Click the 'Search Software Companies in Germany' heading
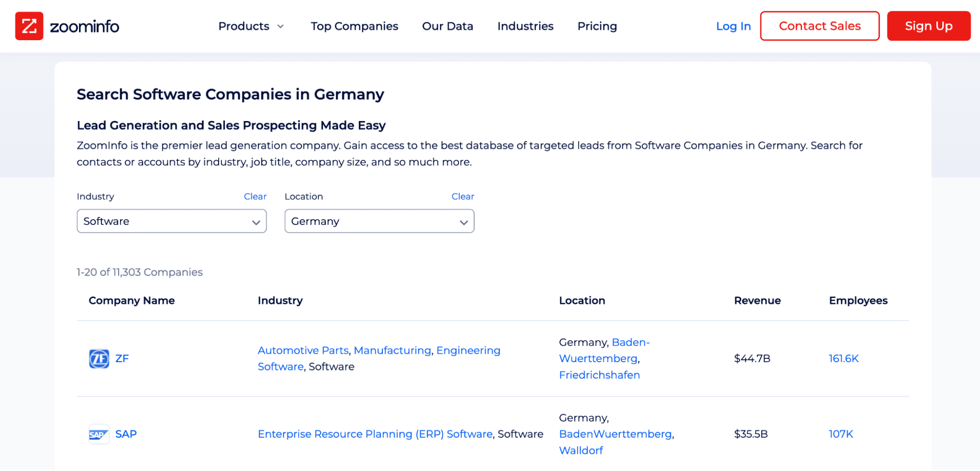The height and width of the screenshot is (471, 980). tap(230, 94)
